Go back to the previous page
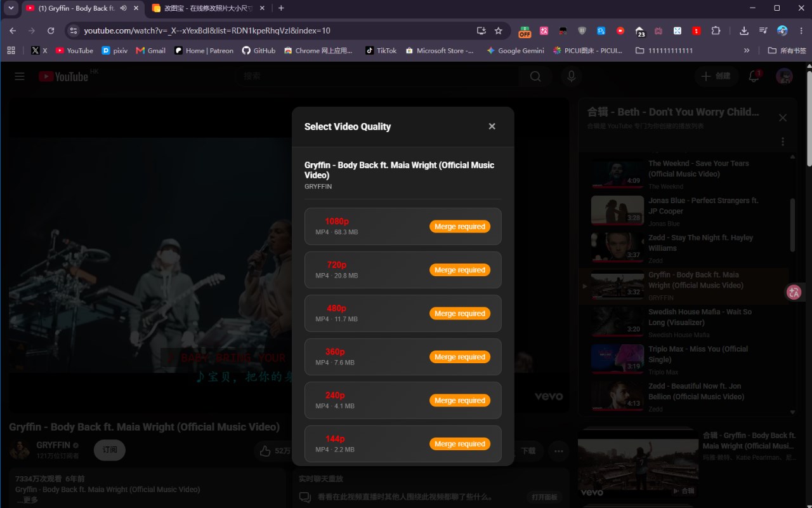Viewport: 812px width, 508px height. [13, 30]
